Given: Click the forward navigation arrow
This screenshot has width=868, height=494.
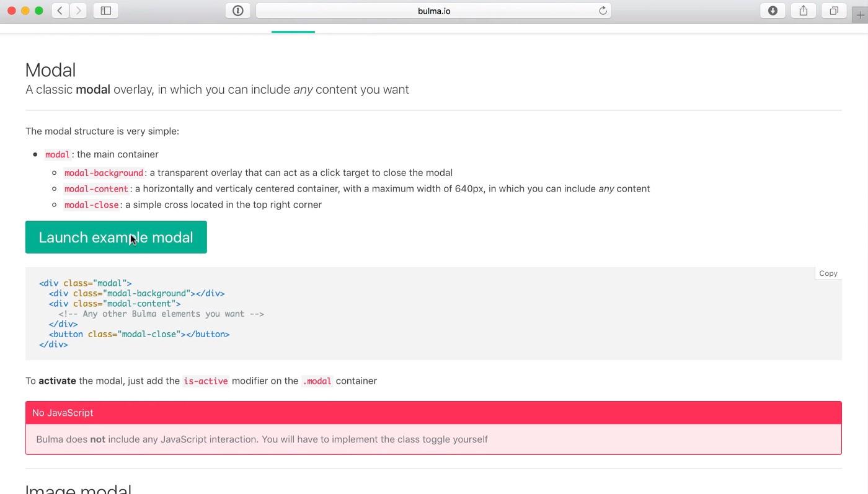Looking at the screenshot, I should [78, 11].
